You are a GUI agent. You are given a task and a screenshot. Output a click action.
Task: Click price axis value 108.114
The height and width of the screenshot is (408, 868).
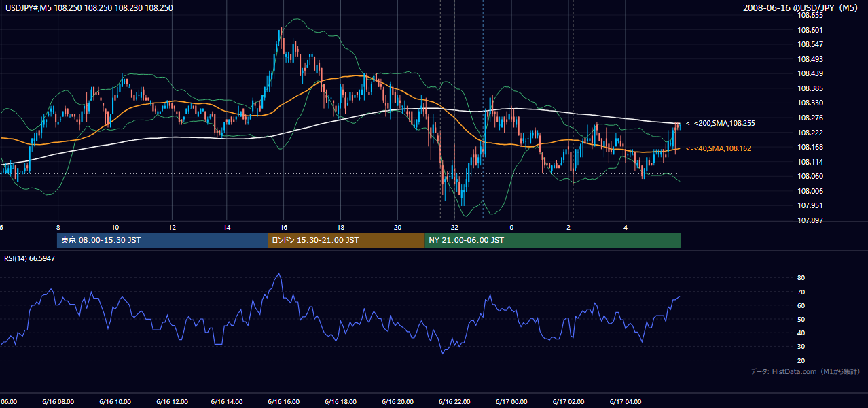(810, 162)
